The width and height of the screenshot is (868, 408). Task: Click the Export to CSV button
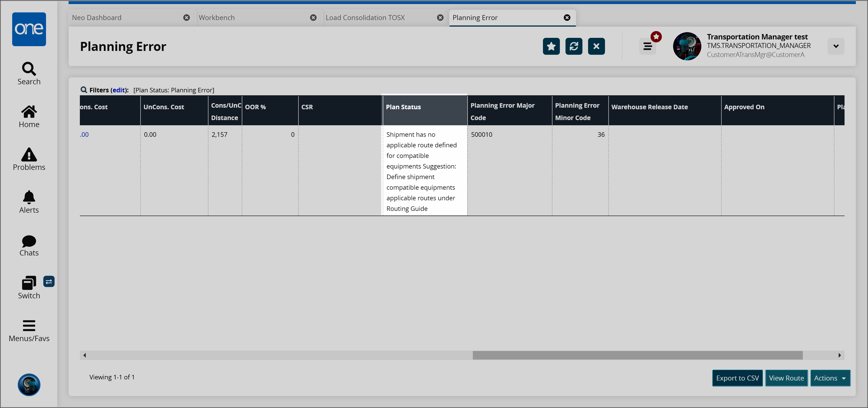(737, 378)
